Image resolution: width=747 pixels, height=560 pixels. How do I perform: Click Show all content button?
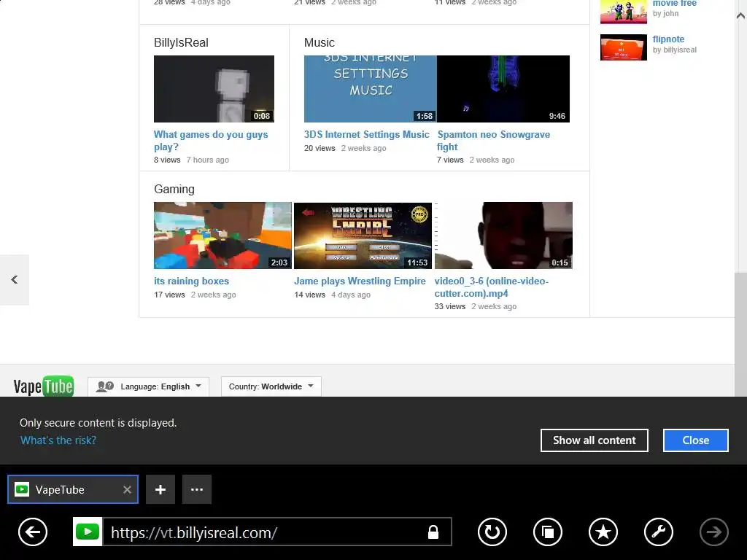click(x=594, y=440)
